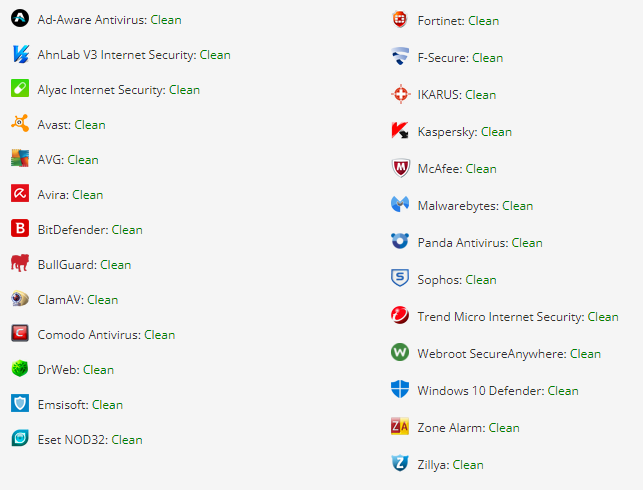Click the Trend Micro Internet Security label

click(x=501, y=317)
